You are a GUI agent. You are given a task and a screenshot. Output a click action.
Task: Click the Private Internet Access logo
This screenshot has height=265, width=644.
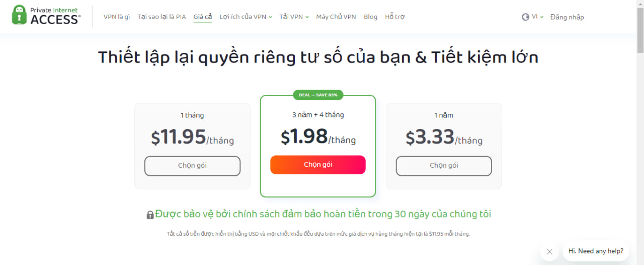point(46,16)
